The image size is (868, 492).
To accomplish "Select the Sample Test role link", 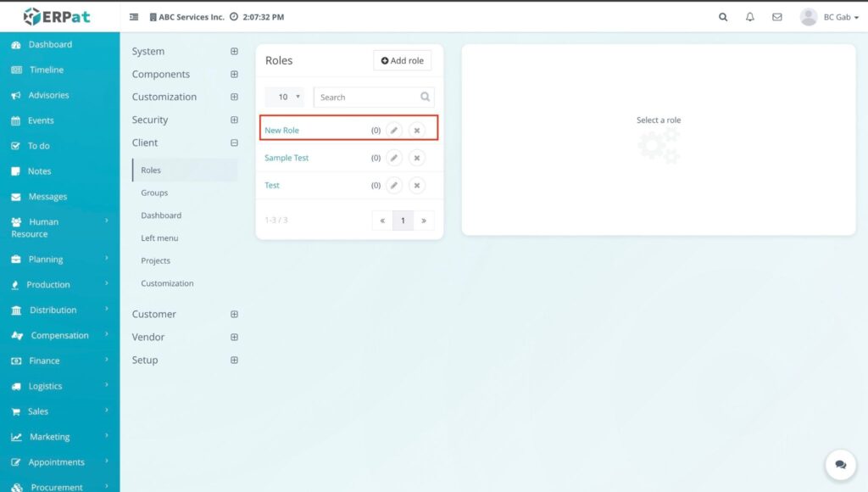I will (287, 158).
